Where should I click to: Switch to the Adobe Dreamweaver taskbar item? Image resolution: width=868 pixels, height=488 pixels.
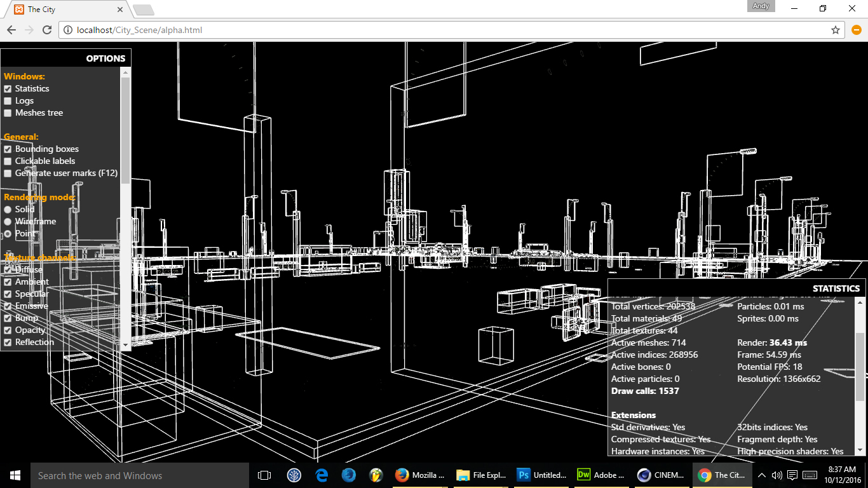pos(602,475)
